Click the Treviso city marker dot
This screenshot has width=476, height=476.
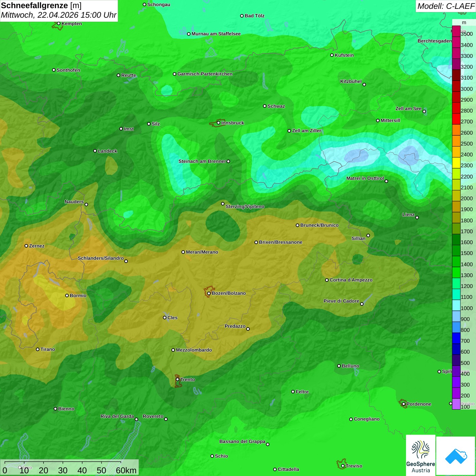(343, 466)
